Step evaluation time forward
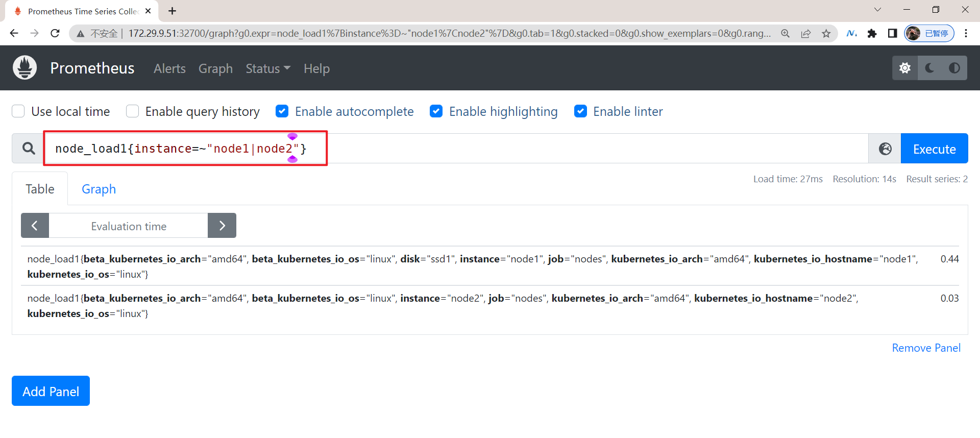This screenshot has height=438, width=980. point(222,226)
